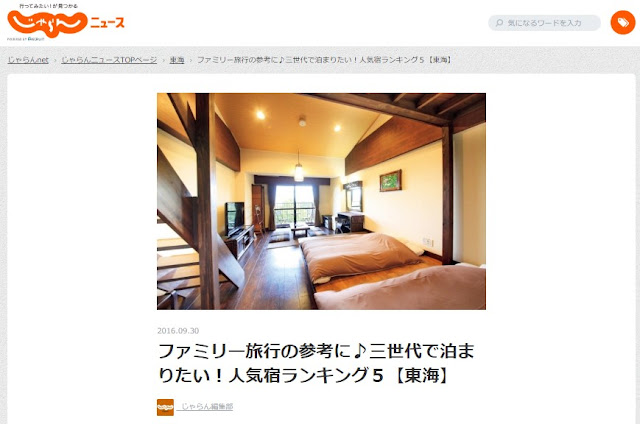Click the breadcrumb arrow after 東海

[191, 60]
